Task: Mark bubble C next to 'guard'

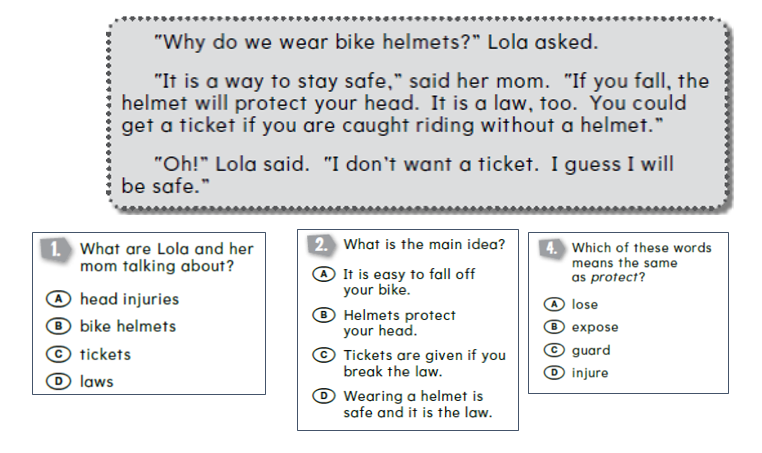Action: click(x=554, y=350)
